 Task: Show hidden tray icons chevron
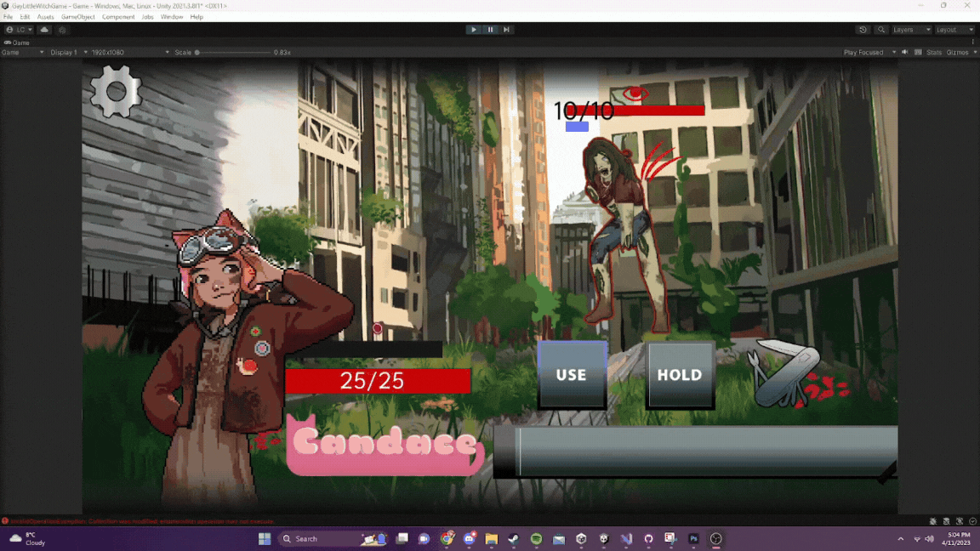coord(901,538)
